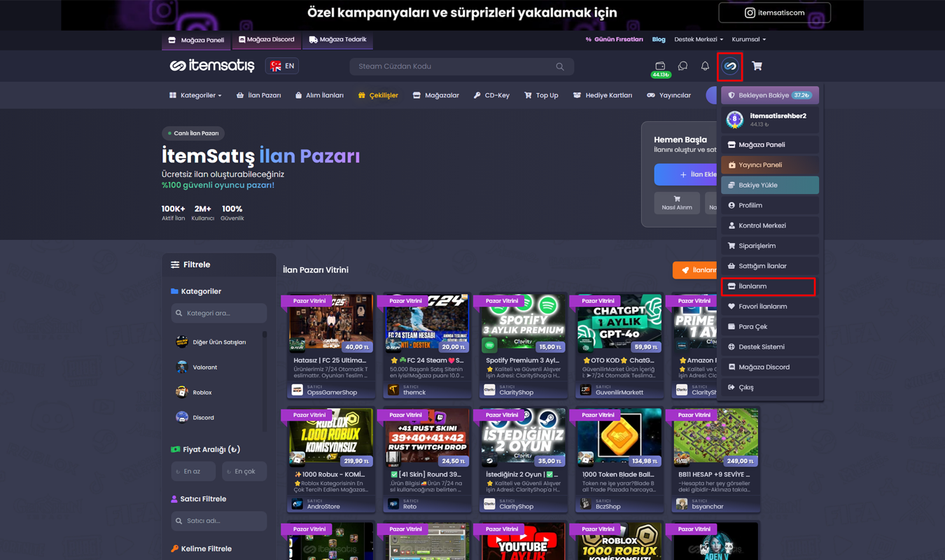Open the notifications bell icon
The height and width of the screenshot is (560, 945).
click(x=705, y=66)
